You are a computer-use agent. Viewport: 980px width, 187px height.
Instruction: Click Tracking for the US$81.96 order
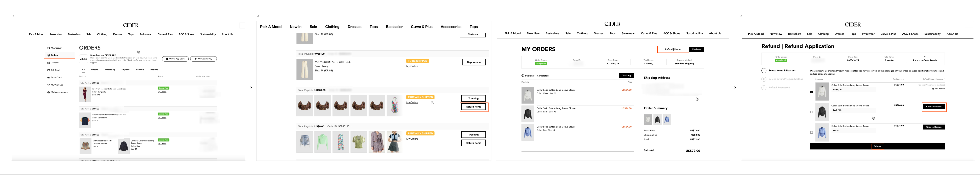pyautogui.click(x=474, y=98)
